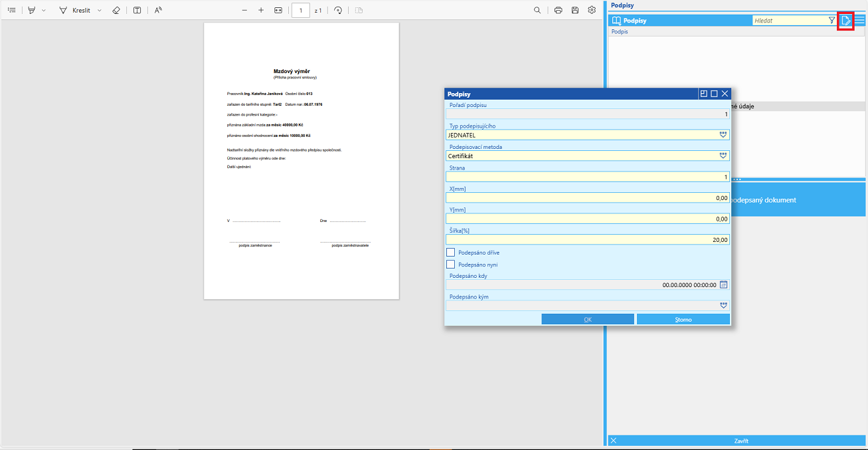Save the PDF with the disk icon
The image size is (868, 450).
(x=575, y=11)
